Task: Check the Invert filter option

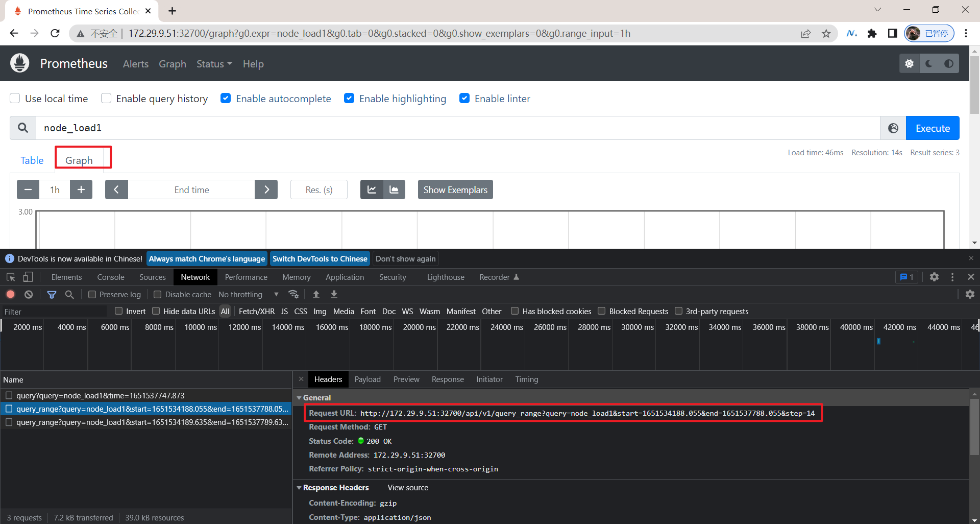Action: point(119,311)
